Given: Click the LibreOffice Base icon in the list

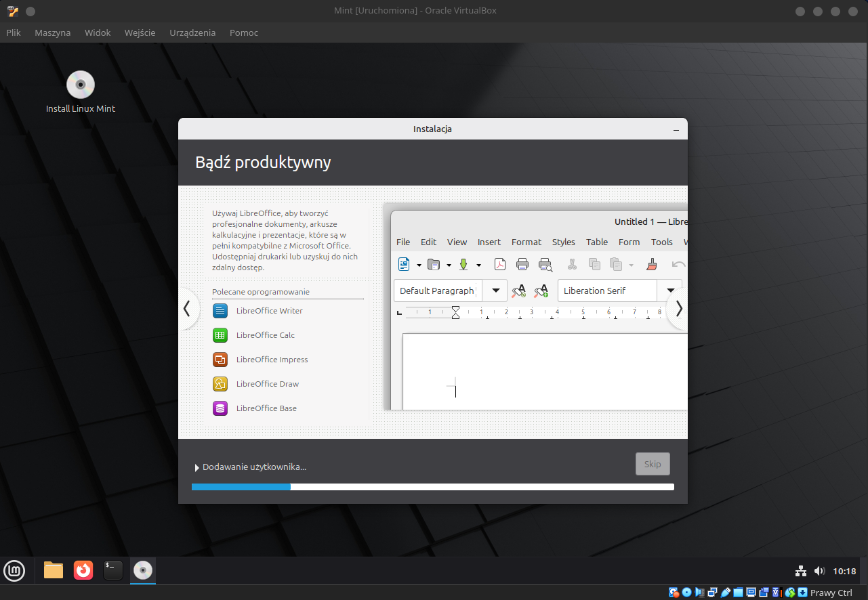Looking at the screenshot, I should (x=220, y=408).
